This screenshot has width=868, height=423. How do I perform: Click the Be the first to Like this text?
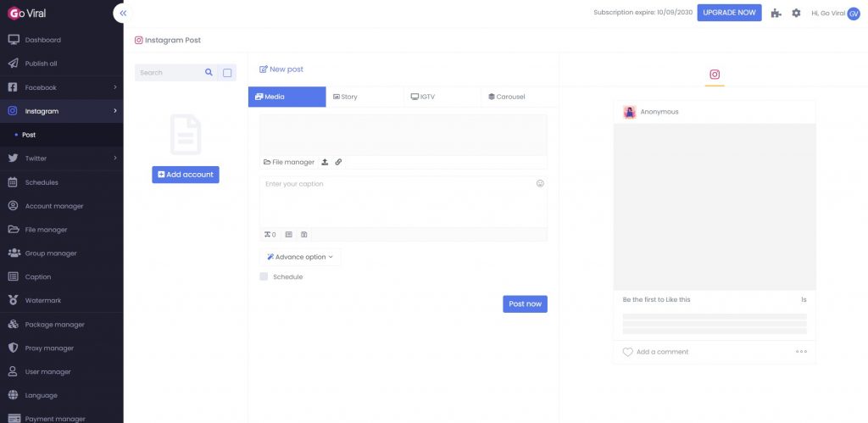657,299
